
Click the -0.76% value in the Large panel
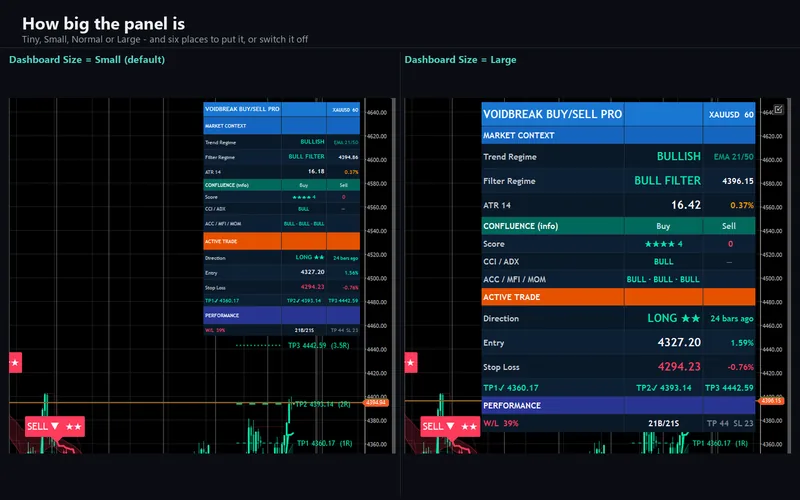pyautogui.click(x=740, y=367)
